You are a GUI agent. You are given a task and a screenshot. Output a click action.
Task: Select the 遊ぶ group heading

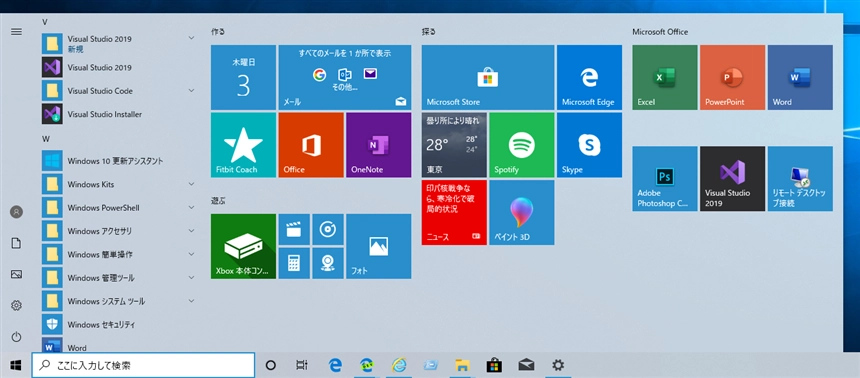218,201
